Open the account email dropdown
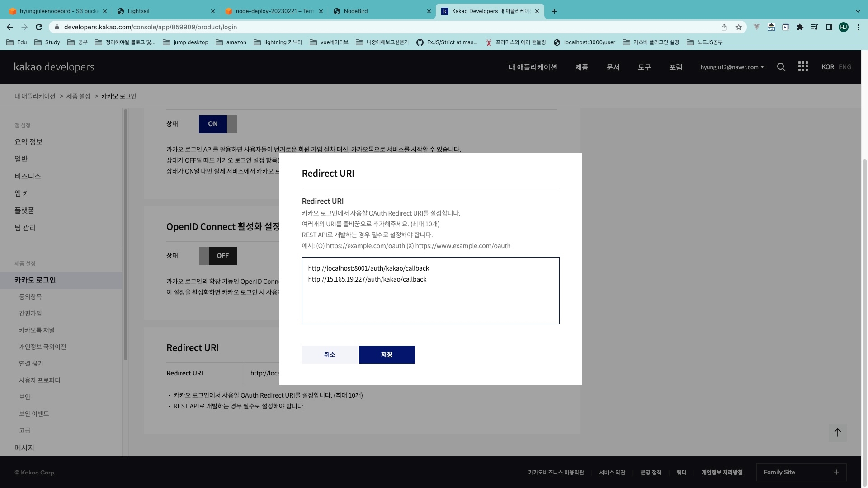The image size is (868, 488). [x=732, y=67]
